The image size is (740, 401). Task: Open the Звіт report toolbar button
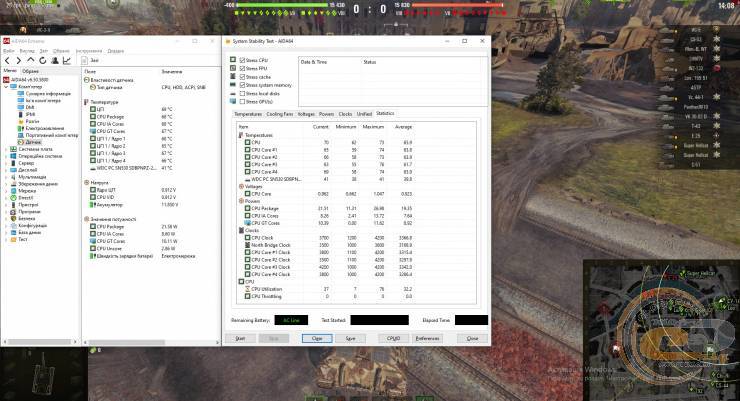(90, 60)
